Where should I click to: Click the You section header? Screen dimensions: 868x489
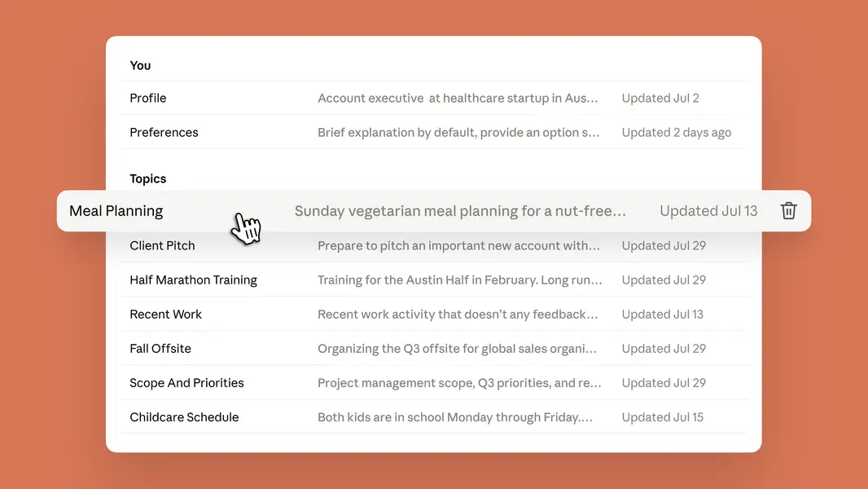coord(140,65)
